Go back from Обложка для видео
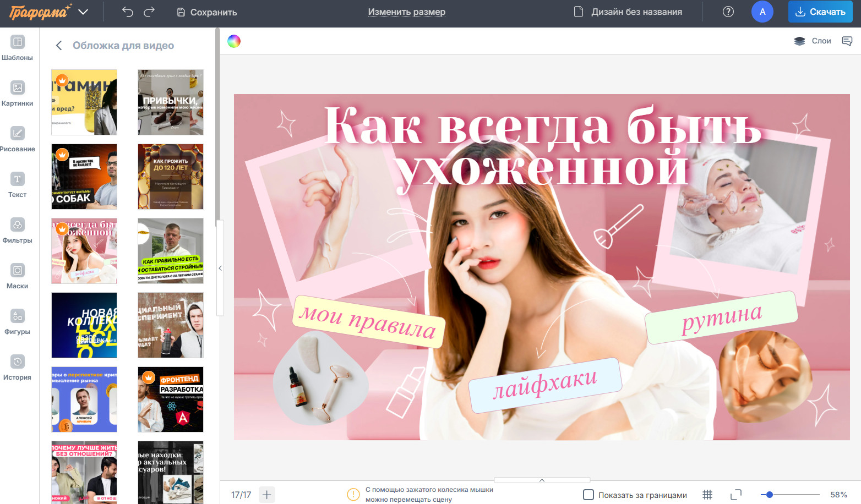Image resolution: width=861 pixels, height=504 pixels. pyautogui.click(x=59, y=46)
